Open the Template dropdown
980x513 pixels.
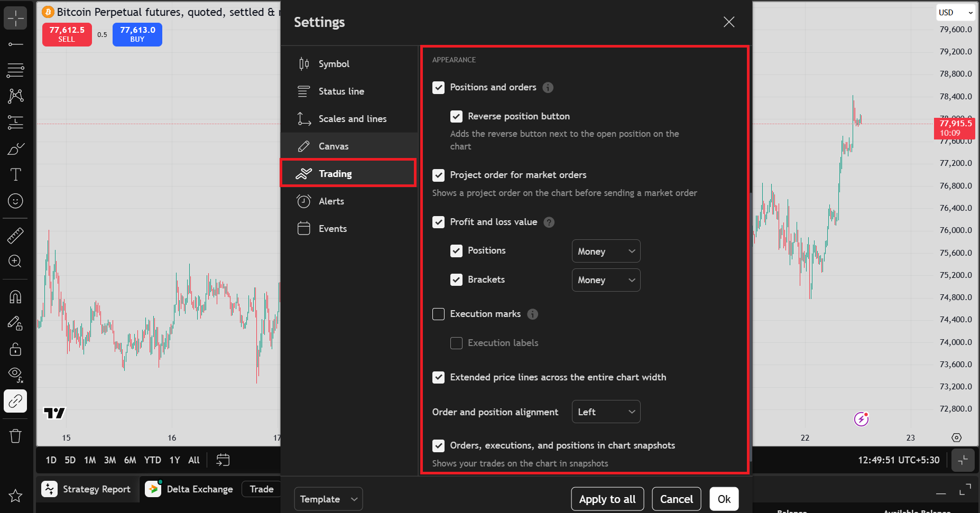[x=328, y=499]
